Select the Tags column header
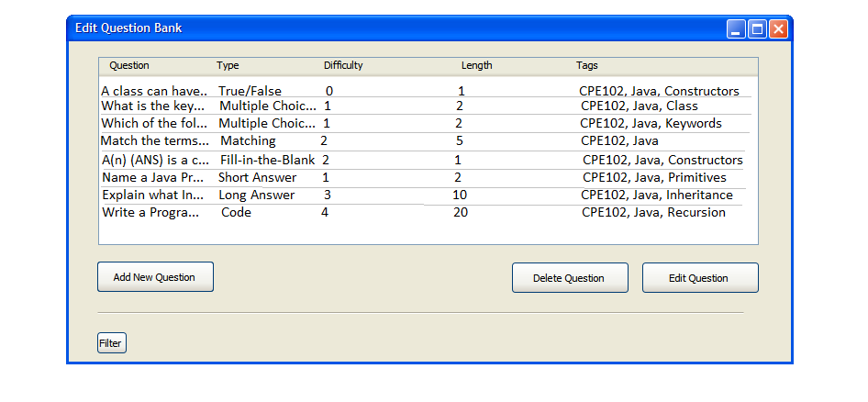 click(x=587, y=66)
